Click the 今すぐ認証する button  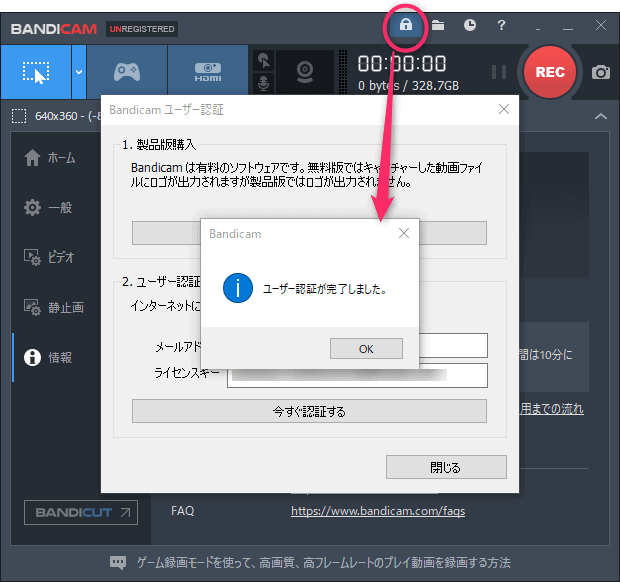[x=309, y=411]
